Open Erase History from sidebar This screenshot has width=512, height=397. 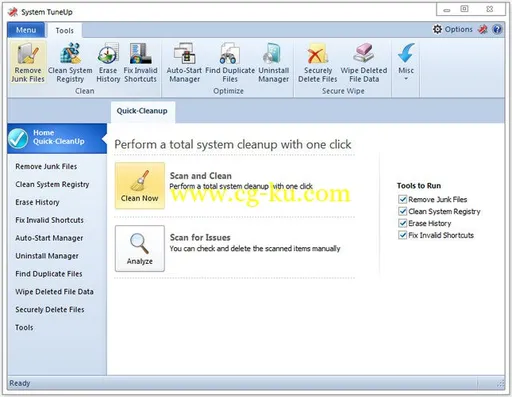point(37,202)
